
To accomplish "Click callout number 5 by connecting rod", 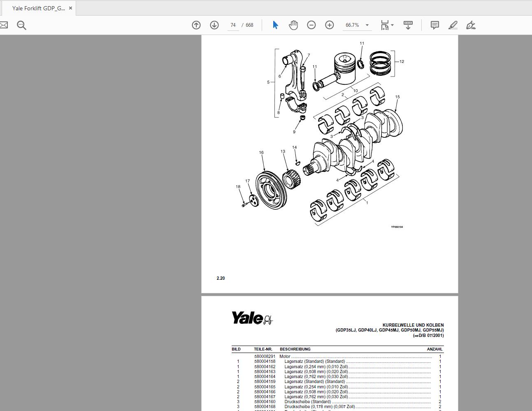I will [268, 82].
